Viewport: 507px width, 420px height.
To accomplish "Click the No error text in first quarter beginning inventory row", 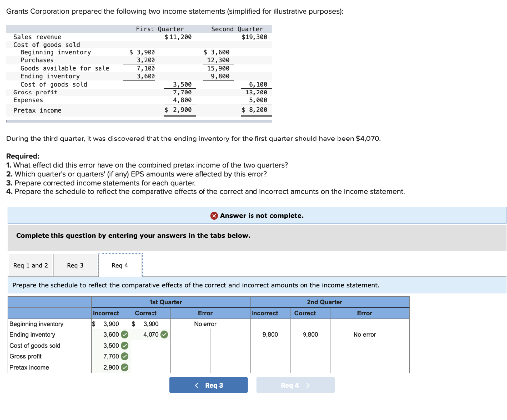I will click(x=205, y=324).
